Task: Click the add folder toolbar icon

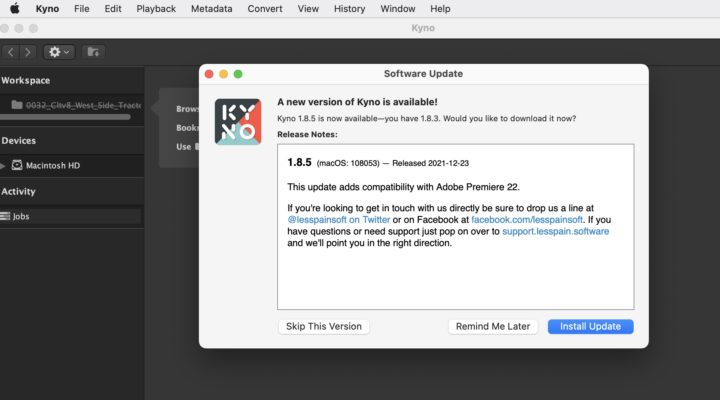Action: pyautogui.click(x=93, y=52)
